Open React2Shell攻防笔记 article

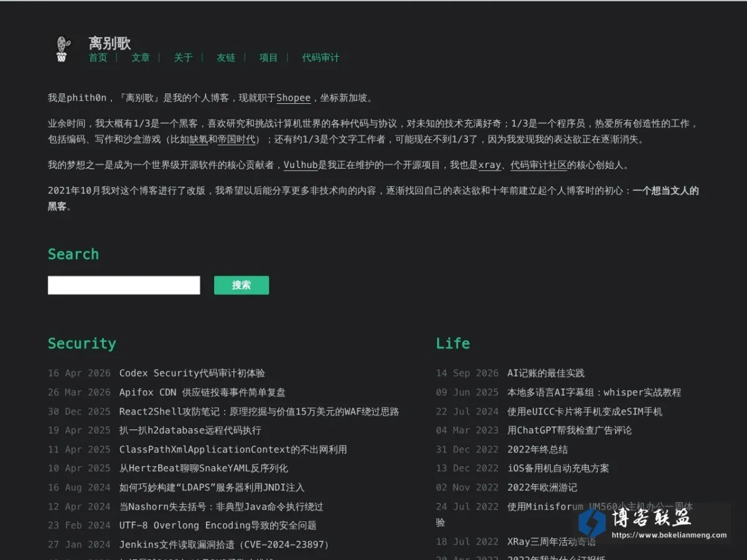259,412
